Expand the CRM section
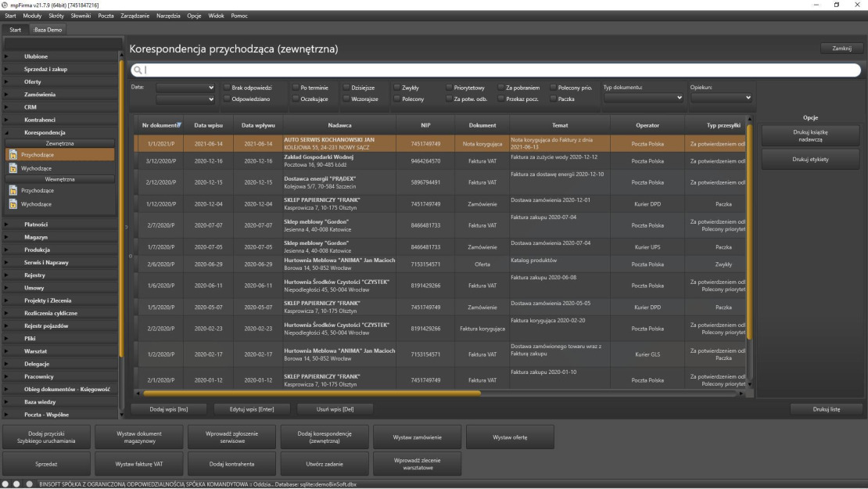868x489 pixels. [6, 107]
